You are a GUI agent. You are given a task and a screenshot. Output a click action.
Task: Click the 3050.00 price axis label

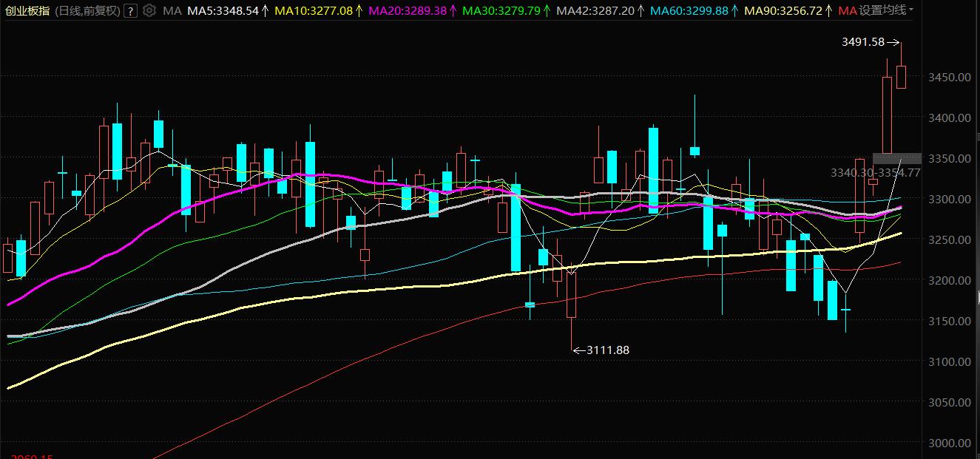(x=949, y=402)
